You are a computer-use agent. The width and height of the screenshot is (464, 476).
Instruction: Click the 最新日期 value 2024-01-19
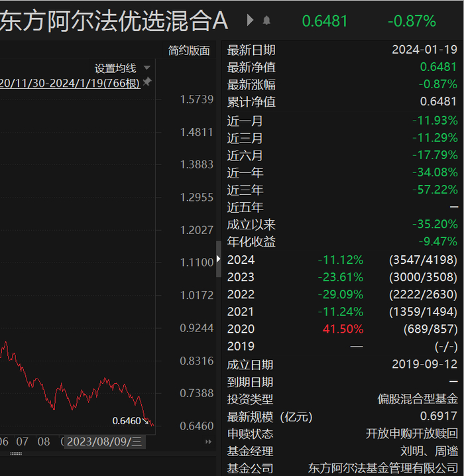(x=424, y=50)
